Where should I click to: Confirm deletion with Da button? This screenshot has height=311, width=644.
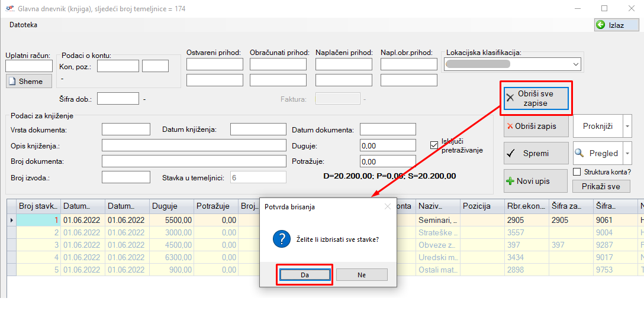(305, 275)
